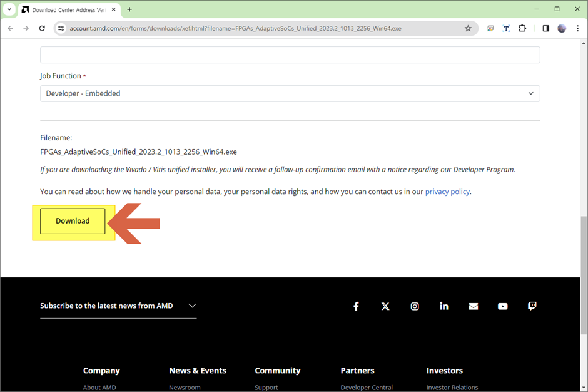This screenshot has height=392, width=588.
Task: Open Support link under Community
Action: [x=266, y=388]
